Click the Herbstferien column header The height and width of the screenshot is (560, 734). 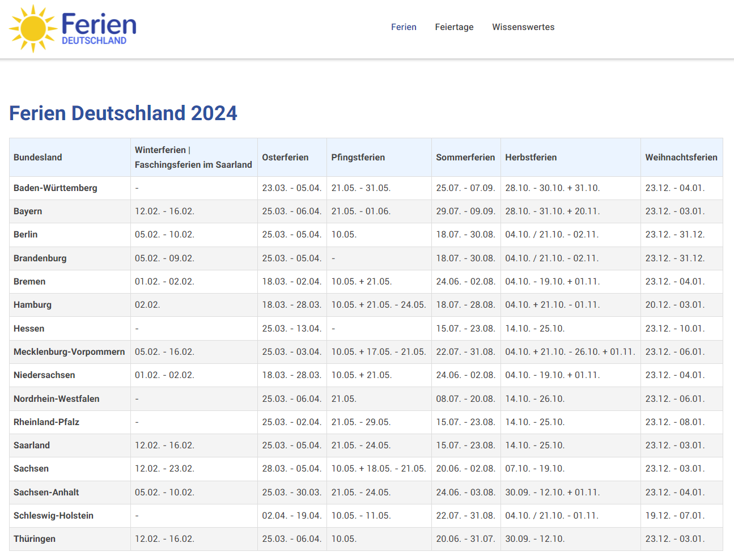[531, 157]
